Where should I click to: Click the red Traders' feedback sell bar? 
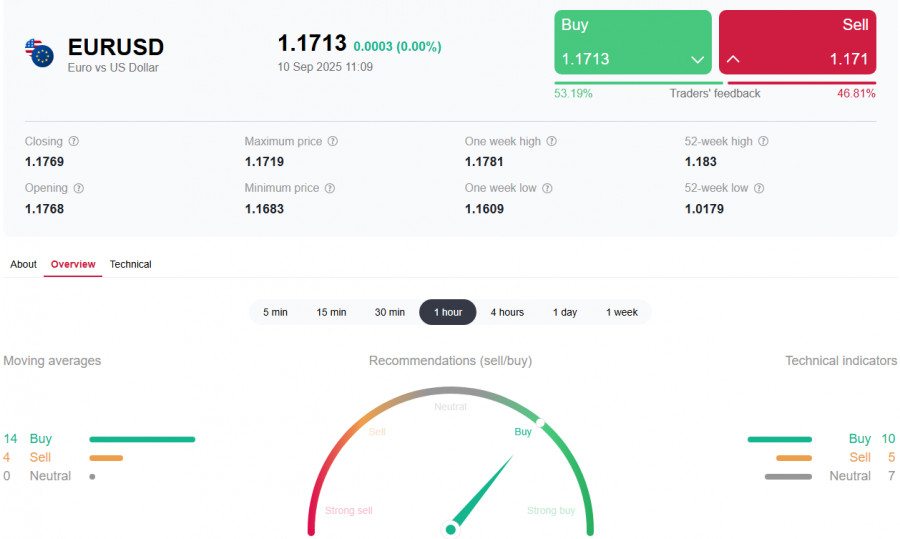802,83
